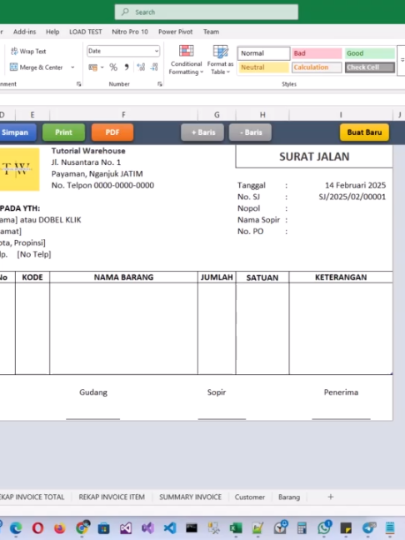Expand Merge & Center dropdown arrow
The height and width of the screenshot is (540, 405).
tap(73, 67)
